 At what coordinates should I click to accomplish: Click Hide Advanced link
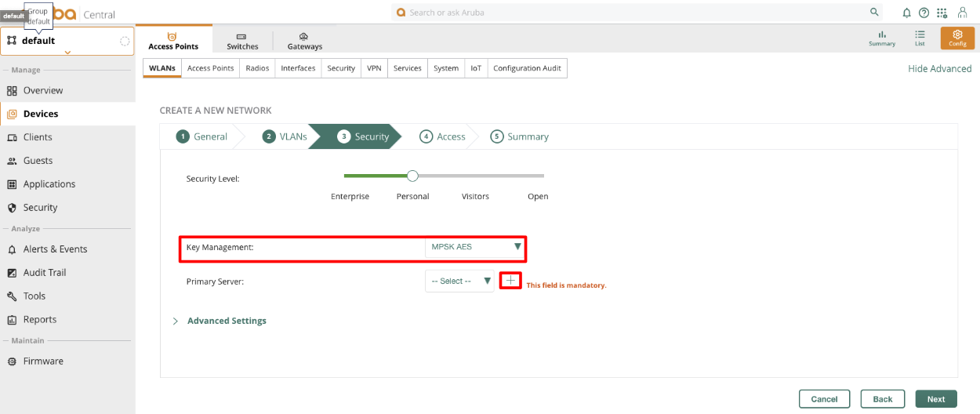(939, 69)
